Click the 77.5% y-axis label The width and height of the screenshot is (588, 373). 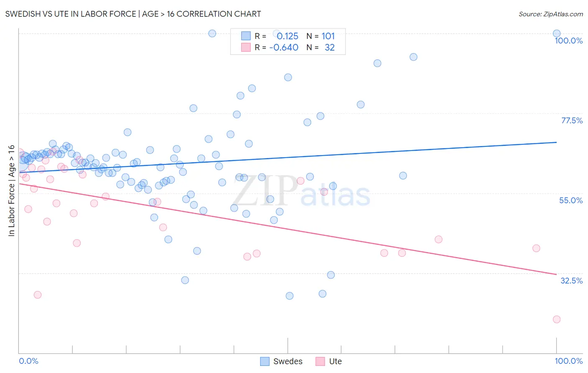point(572,120)
